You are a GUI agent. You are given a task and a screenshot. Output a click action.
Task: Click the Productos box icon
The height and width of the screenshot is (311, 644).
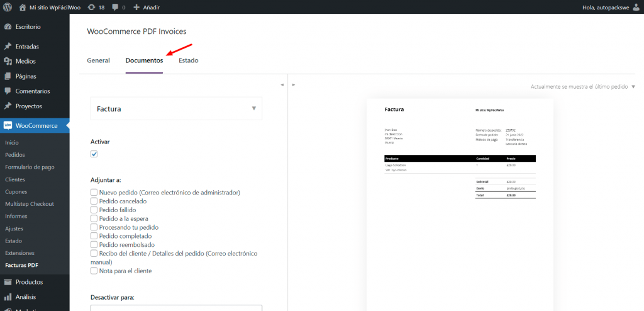click(8, 282)
